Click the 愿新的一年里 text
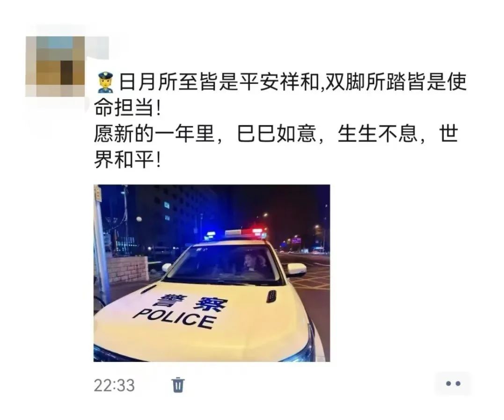This screenshot has height=420, width=504. click(x=154, y=133)
